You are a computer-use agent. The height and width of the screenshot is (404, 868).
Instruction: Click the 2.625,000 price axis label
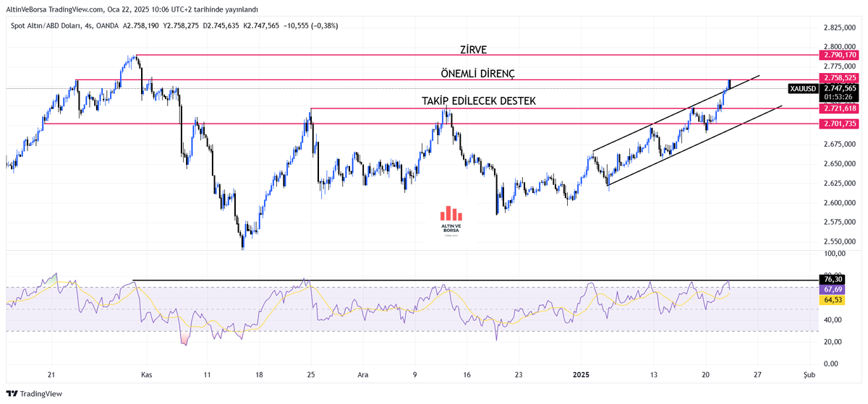coord(840,184)
